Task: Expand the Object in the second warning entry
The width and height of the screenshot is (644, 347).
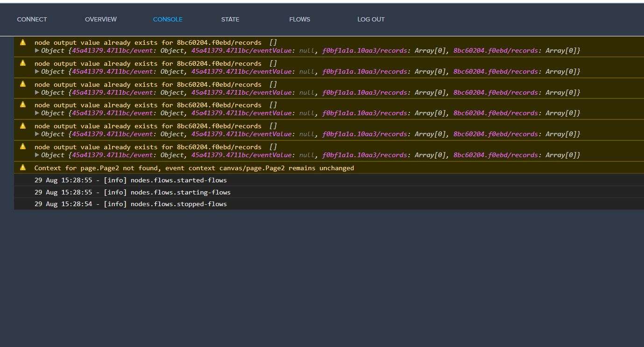Action: 37,71
